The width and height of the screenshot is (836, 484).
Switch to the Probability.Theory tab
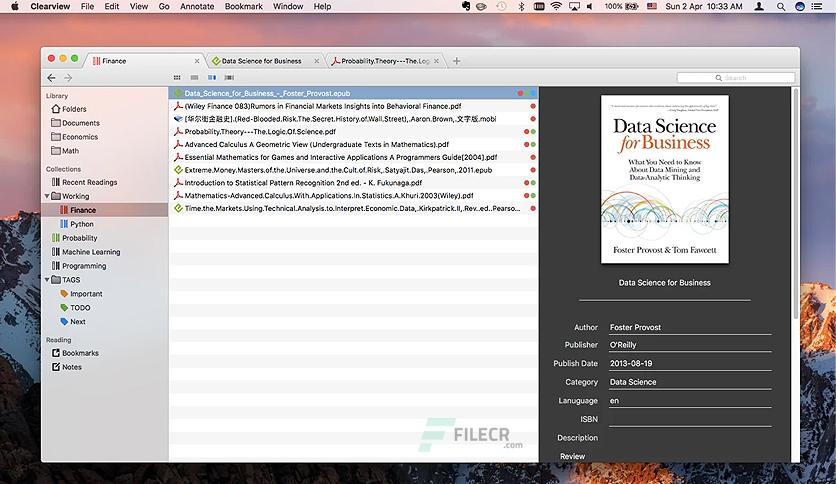tap(385, 61)
